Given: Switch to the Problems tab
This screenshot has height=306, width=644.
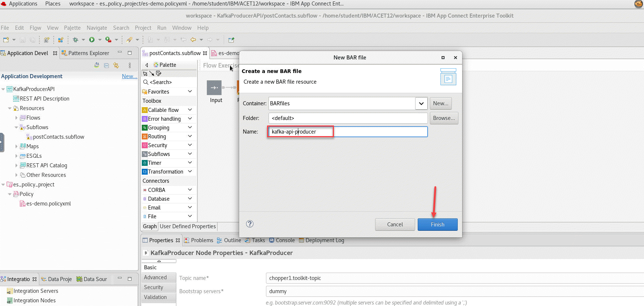Looking at the screenshot, I should pyautogui.click(x=198, y=240).
